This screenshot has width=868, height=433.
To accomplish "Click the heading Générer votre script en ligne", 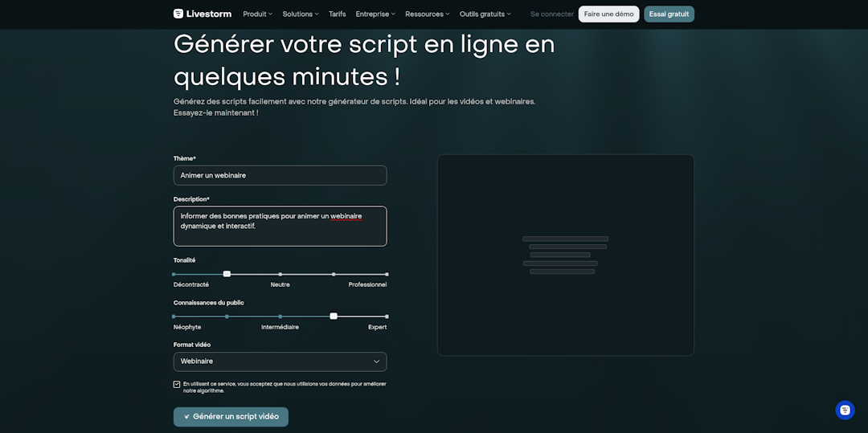I will coord(364,60).
